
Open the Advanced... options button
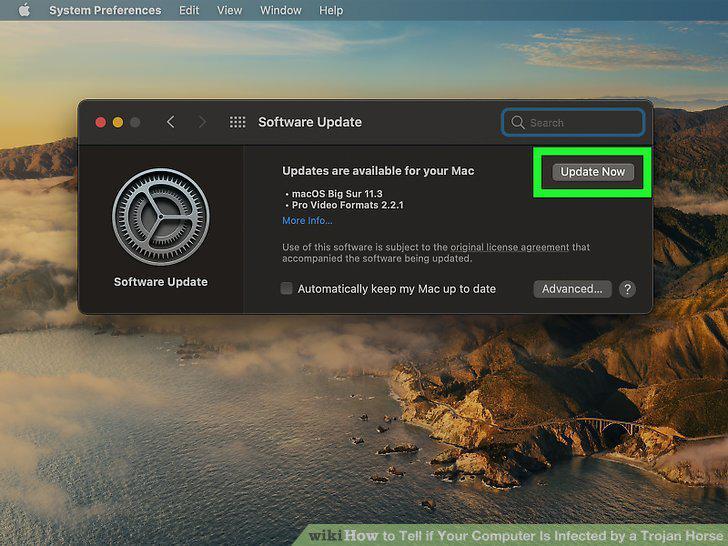[572, 289]
